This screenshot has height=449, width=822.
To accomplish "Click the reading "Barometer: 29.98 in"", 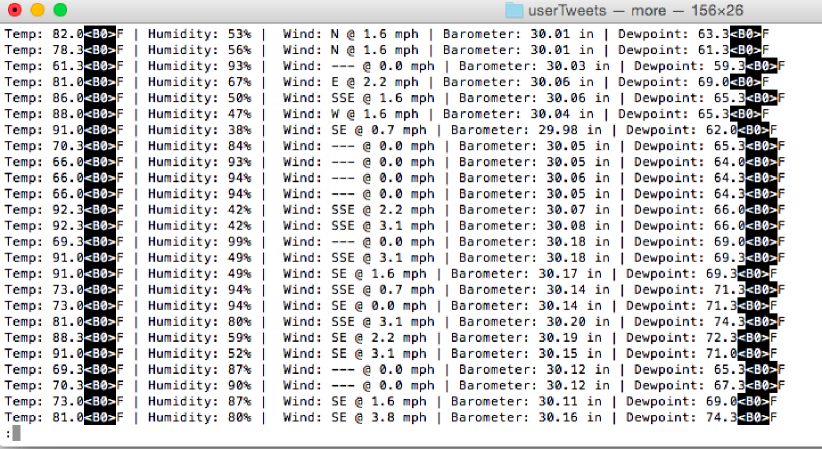I will (526, 130).
